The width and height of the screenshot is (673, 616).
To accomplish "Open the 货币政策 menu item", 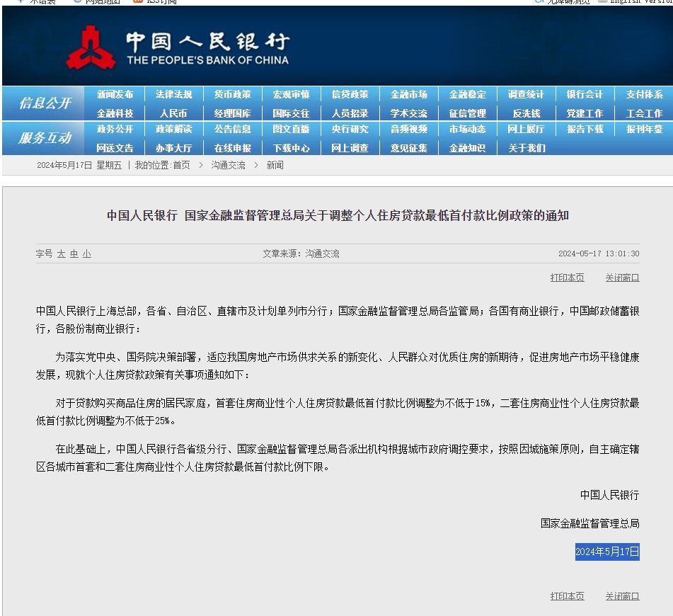I will point(232,93).
